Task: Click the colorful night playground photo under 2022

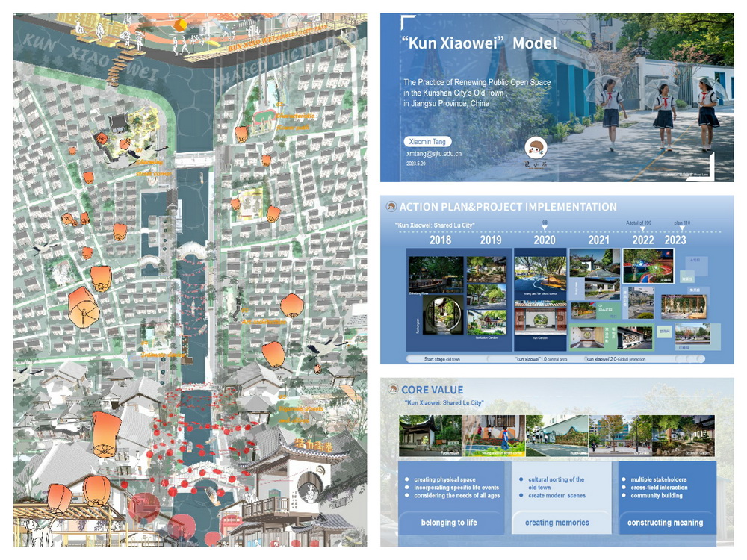Action: [648, 266]
